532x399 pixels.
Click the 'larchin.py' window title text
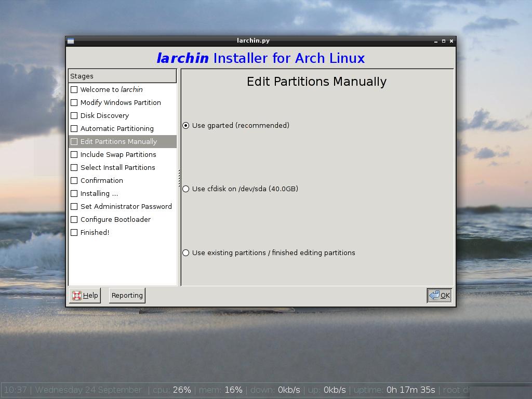coord(253,41)
